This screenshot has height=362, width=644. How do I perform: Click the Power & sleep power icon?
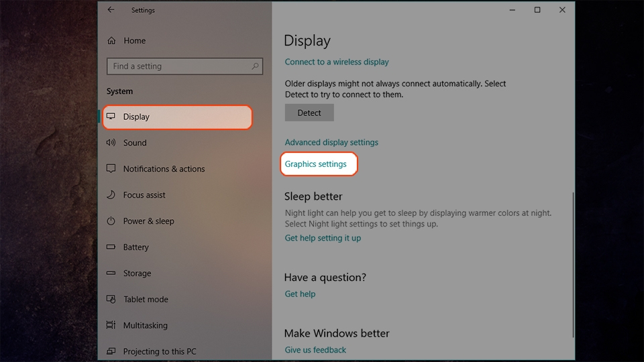(x=111, y=221)
